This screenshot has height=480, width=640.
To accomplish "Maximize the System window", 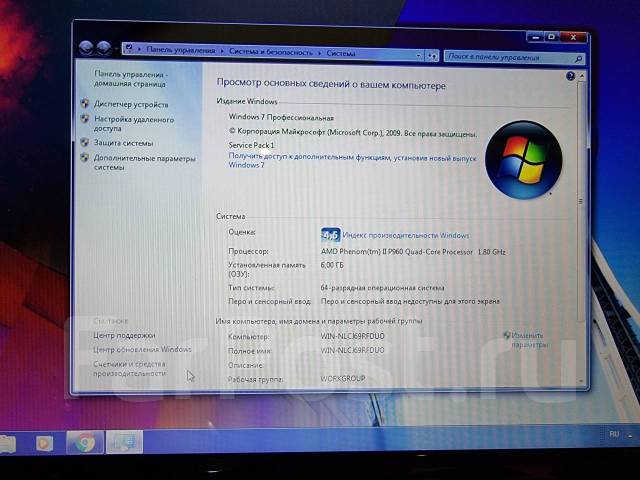I will (552, 37).
